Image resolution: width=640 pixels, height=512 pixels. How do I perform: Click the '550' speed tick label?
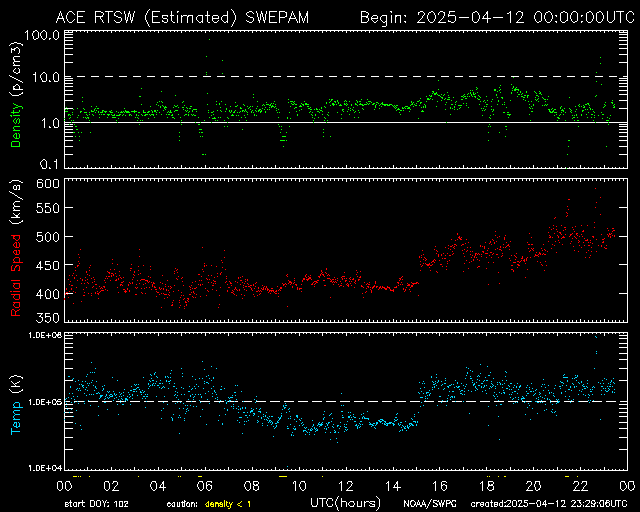48,208
